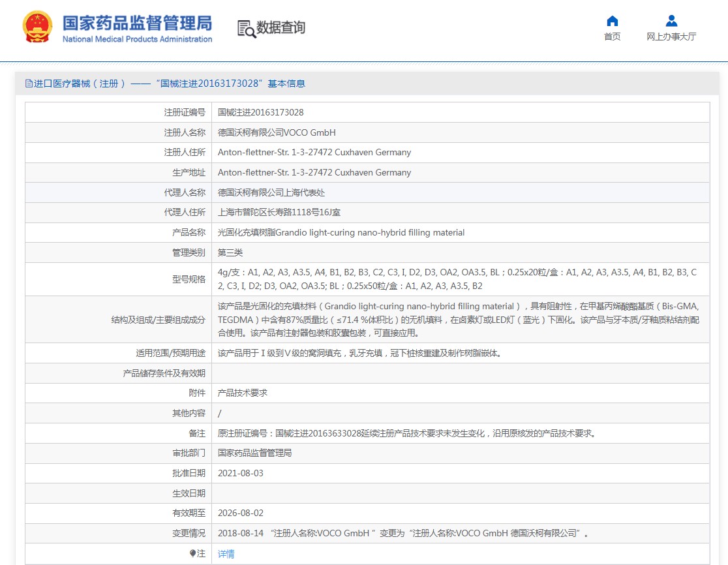Click the 国家药品监督管理局 title text
Image resolution: width=728 pixels, height=565 pixels.
tap(137, 23)
